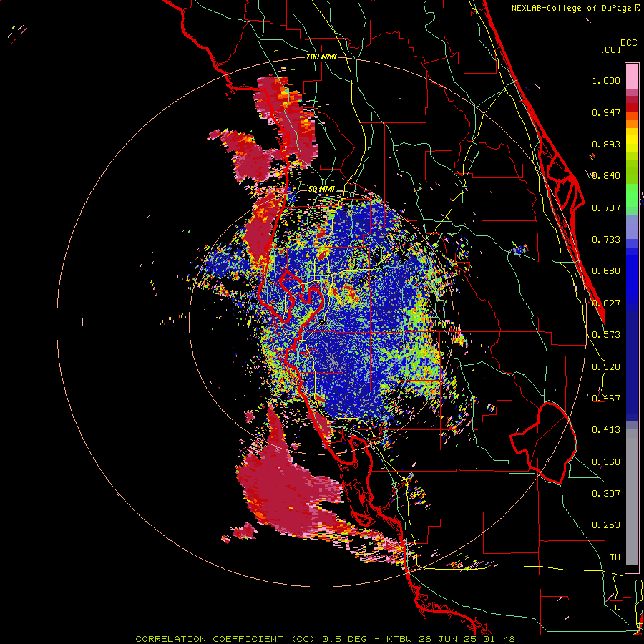Screen dimensions: 644x644
Task: Click the 26 JUN 25 01:48 timestamp
Action: click(467, 639)
